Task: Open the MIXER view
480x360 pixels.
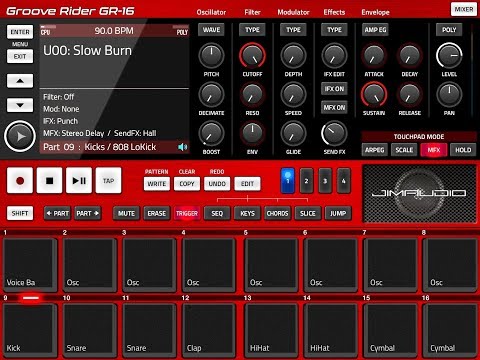Action: click(464, 9)
